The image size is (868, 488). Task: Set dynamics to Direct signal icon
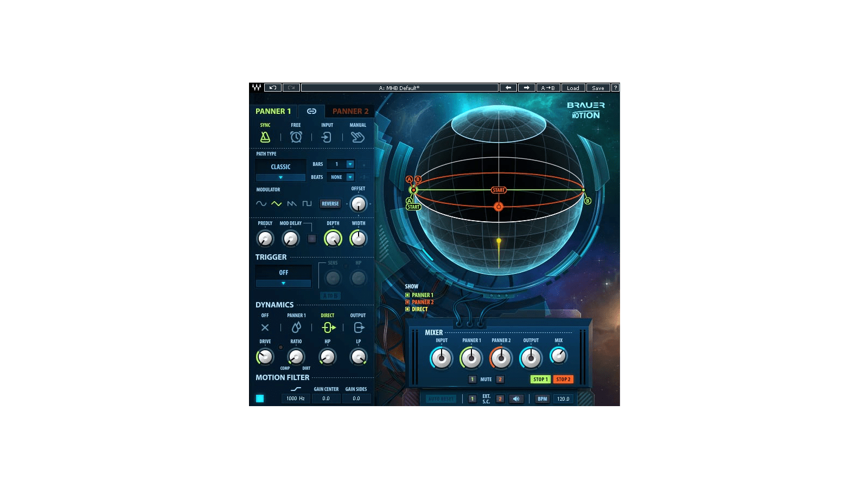coord(329,328)
